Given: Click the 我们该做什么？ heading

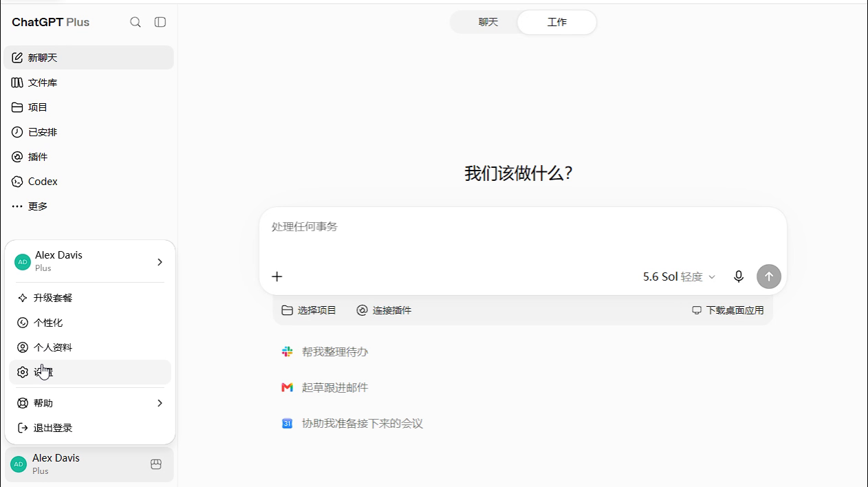Looking at the screenshot, I should pyautogui.click(x=519, y=173).
